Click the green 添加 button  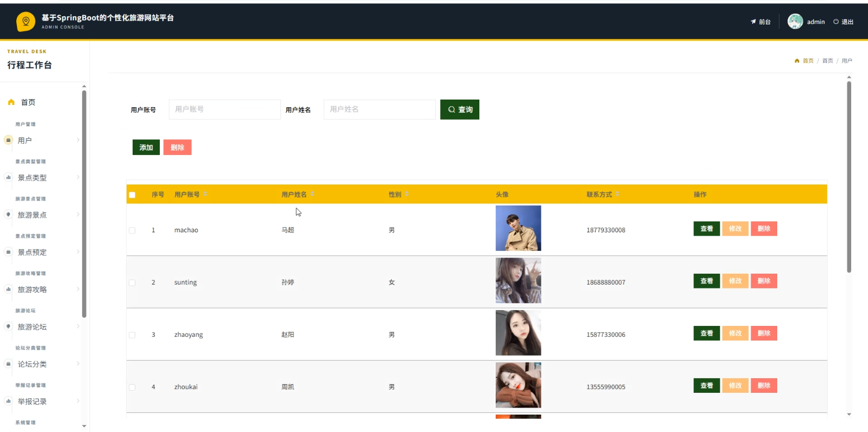coord(146,147)
